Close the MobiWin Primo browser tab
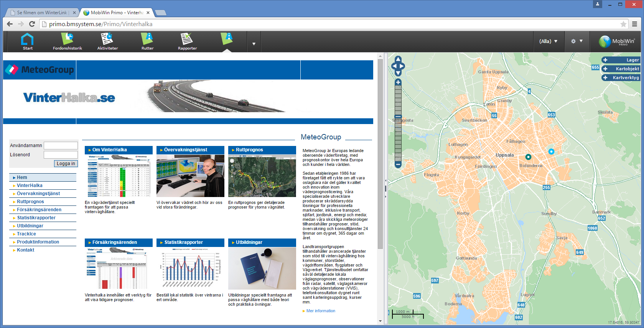Viewport: 644px width, 328px height. [x=148, y=13]
